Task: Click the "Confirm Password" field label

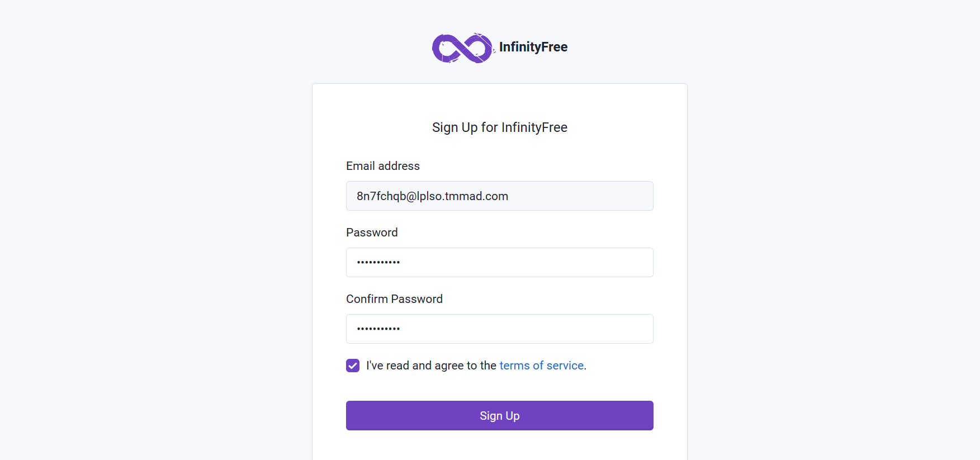Action: pos(394,299)
